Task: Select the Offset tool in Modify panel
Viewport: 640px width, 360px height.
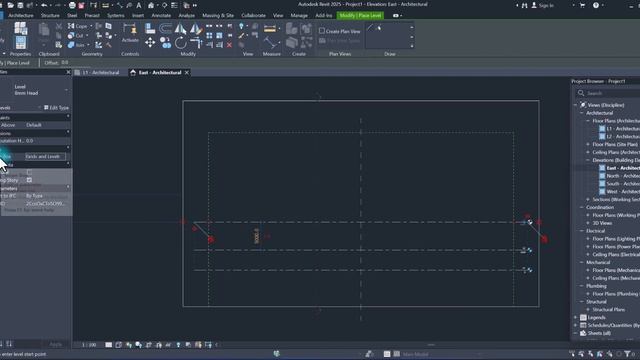Action: point(165,28)
